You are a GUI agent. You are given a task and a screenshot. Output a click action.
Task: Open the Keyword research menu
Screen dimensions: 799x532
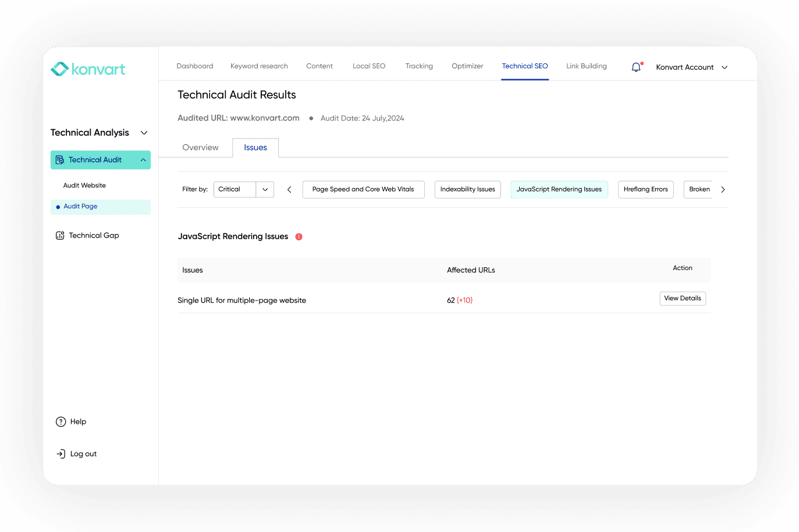pyautogui.click(x=259, y=66)
